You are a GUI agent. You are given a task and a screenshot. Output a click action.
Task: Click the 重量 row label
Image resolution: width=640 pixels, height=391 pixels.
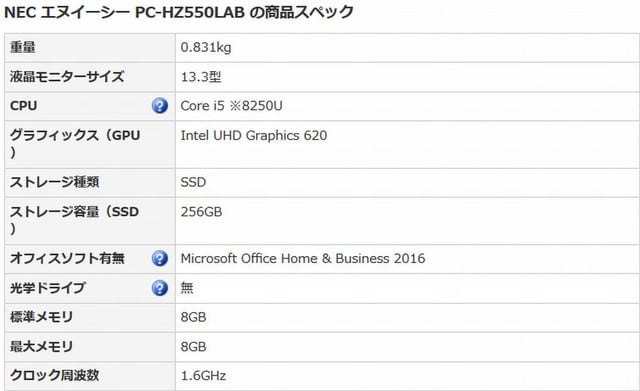[23, 47]
